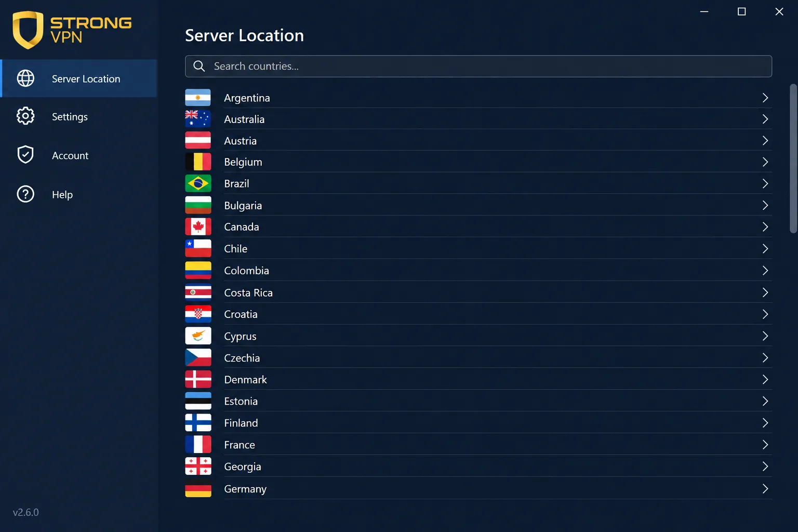Select the Georgia country name
Screen dimensions: 798x532
[x=242, y=467]
